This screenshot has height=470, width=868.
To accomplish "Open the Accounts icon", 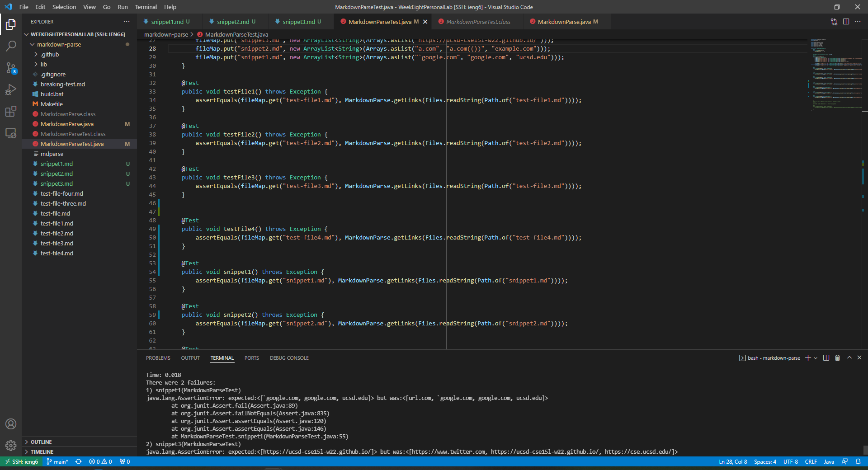I will tap(11, 424).
